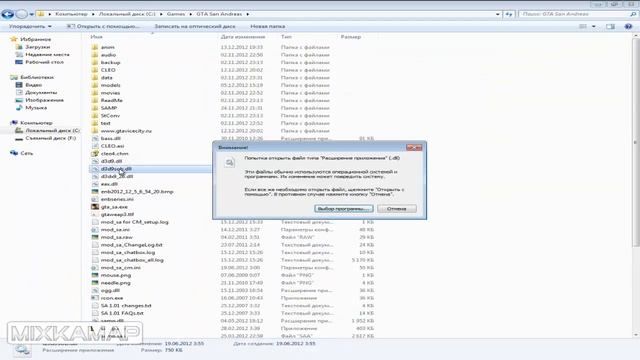Select the 'movies' folder icon
Image resolution: width=640 pixels, height=360 pixels.
[x=95, y=93]
